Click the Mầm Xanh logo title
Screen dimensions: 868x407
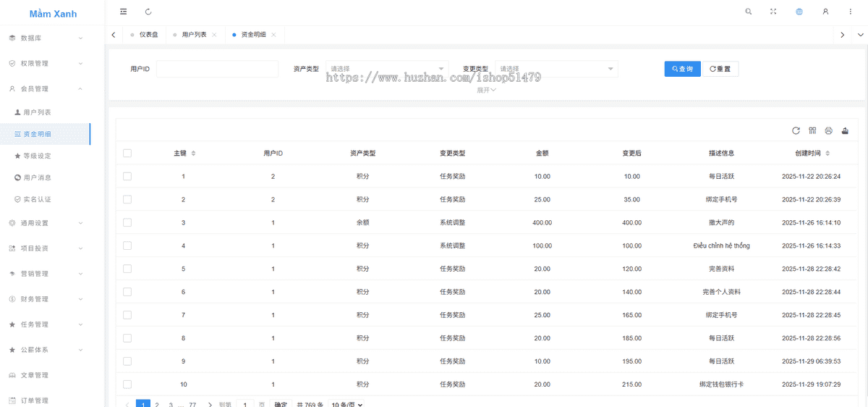pyautogui.click(x=53, y=14)
